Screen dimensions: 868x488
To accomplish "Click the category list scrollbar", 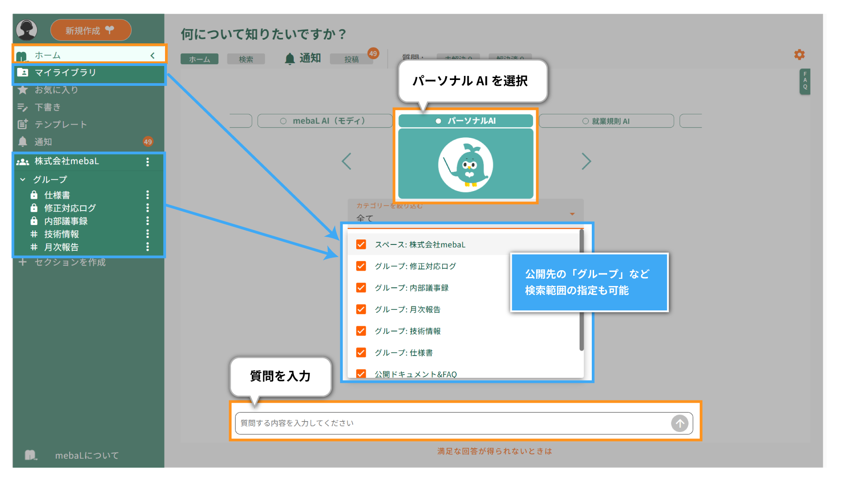I will pos(581,290).
